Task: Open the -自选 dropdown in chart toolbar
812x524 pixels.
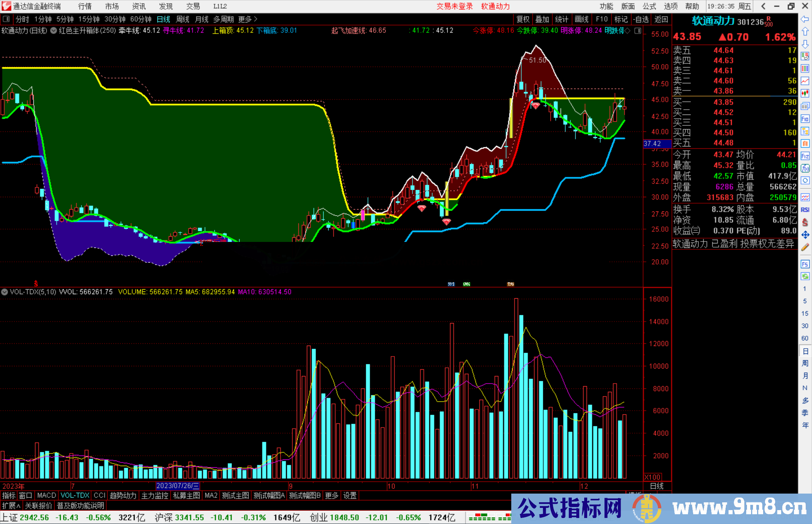Action: click(x=641, y=19)
